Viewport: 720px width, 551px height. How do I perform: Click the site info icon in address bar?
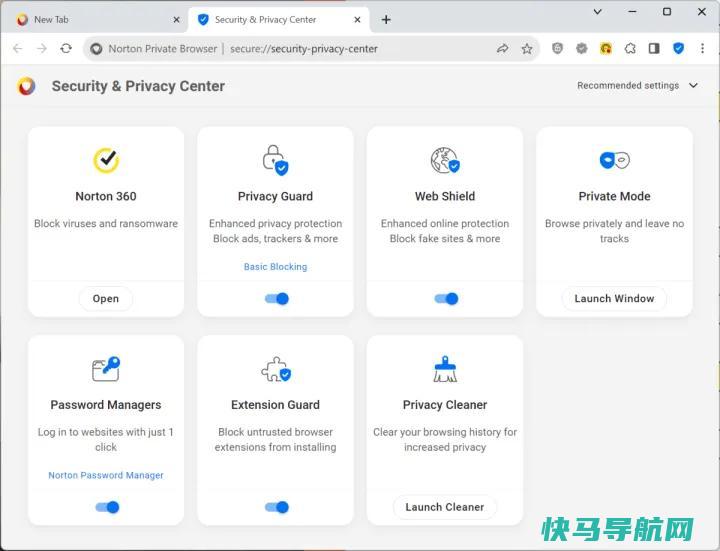96,48
